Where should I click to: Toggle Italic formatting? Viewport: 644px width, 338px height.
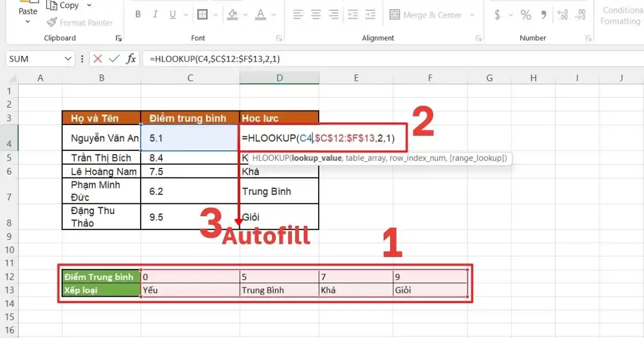pos(155,14)
